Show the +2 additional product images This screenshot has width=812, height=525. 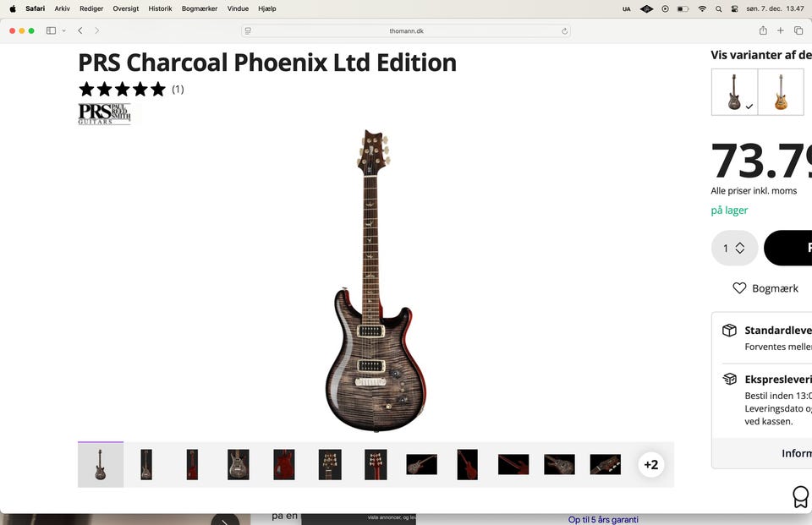pyautogui.click(x=651, y=464)
